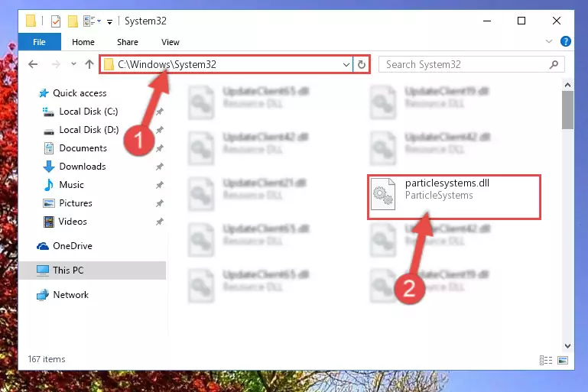Screen dimensions: 588x392
Task: Click the vertical scrollbar thumb
Action: tap(567, 110)
